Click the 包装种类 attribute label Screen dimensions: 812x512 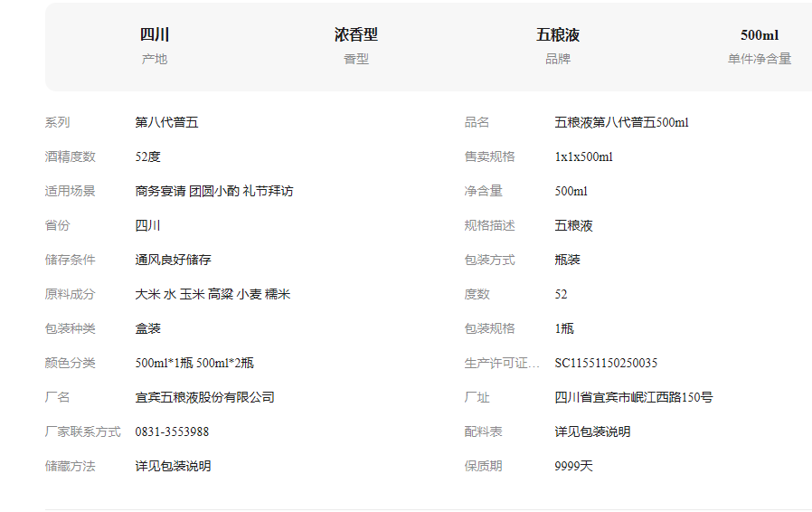70,328
